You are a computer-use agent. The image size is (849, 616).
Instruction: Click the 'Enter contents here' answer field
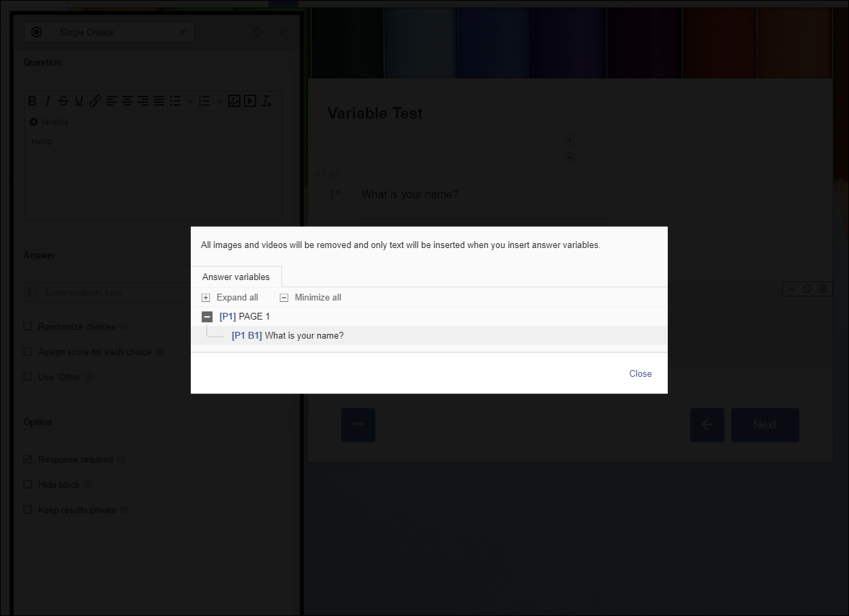point(114,292)
